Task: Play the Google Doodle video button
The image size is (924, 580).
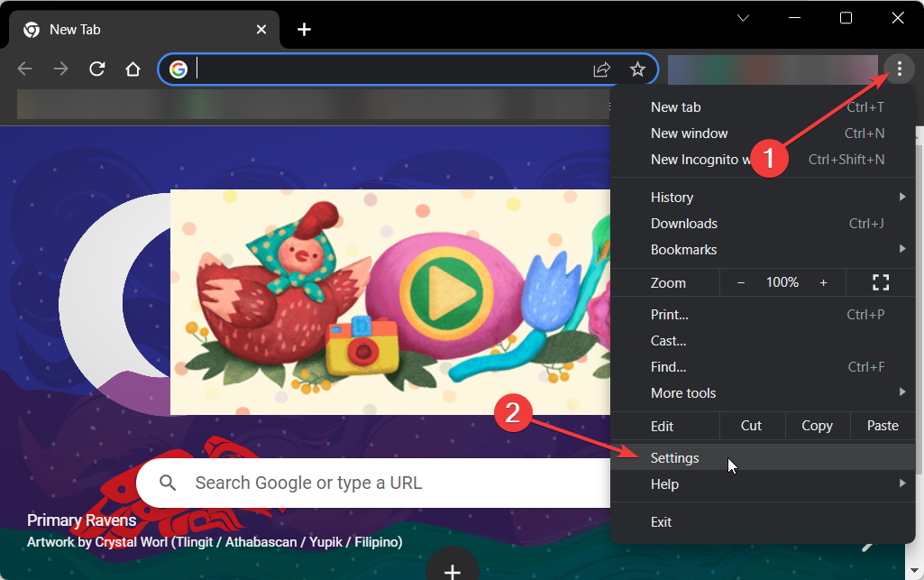Action: (446, 291)
